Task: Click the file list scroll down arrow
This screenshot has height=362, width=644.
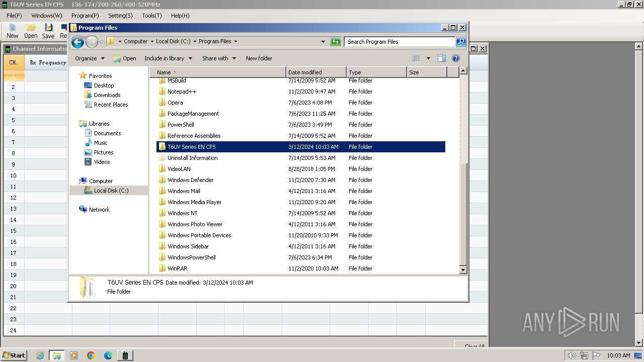Action: 463,270
